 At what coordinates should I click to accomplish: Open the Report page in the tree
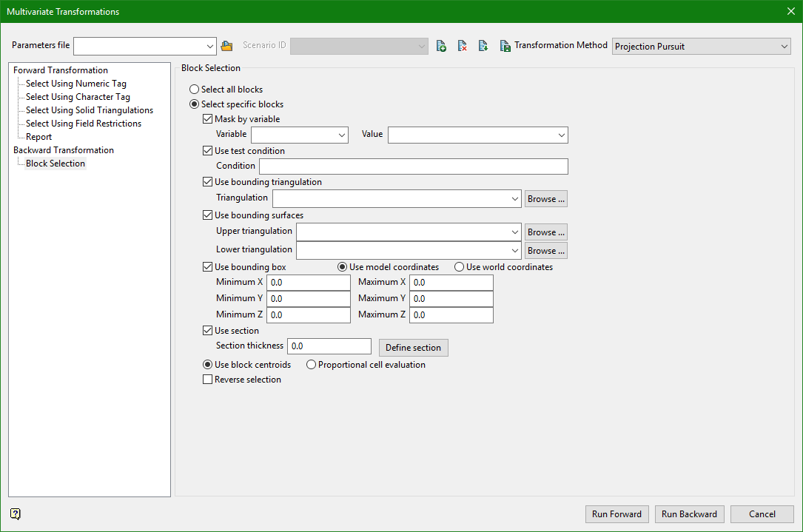click(x=38, y=137)
